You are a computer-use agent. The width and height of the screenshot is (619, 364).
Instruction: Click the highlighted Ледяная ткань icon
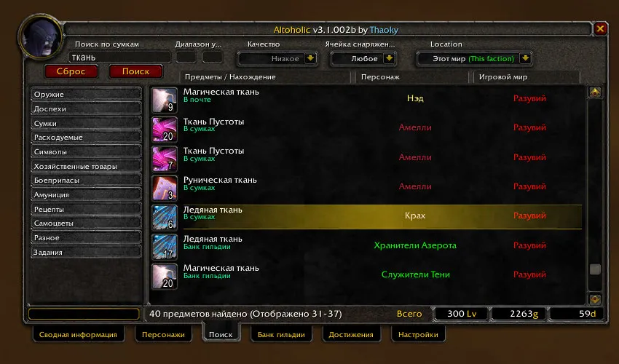pyautogui.click(x=165, y=218)
